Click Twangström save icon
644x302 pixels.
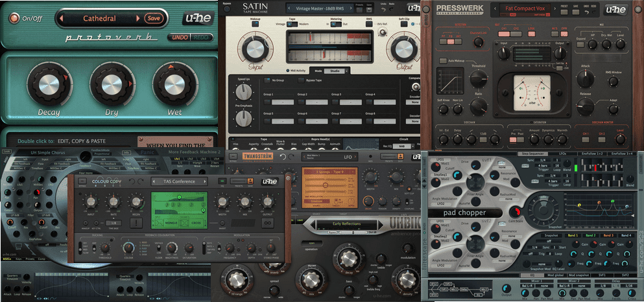(400, 156)
